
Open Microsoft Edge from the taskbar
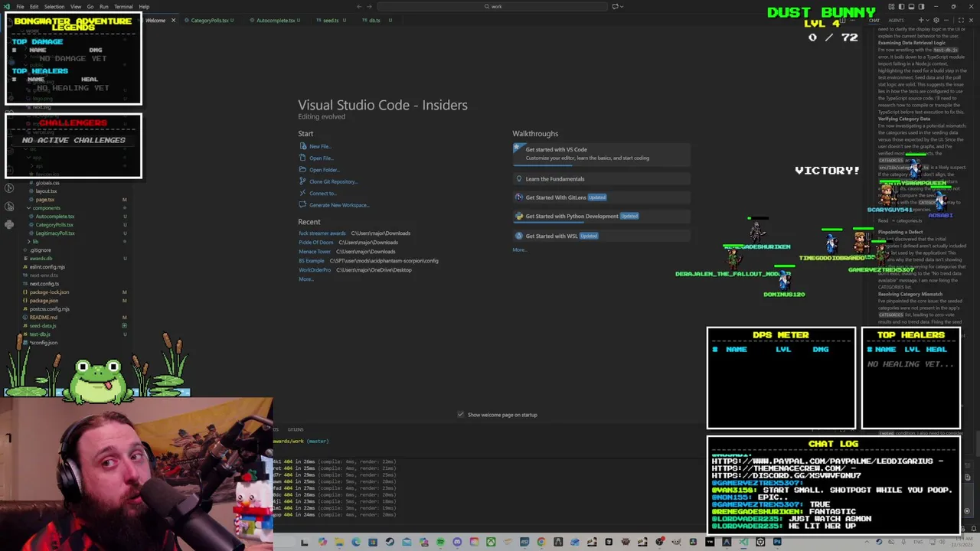356,542
